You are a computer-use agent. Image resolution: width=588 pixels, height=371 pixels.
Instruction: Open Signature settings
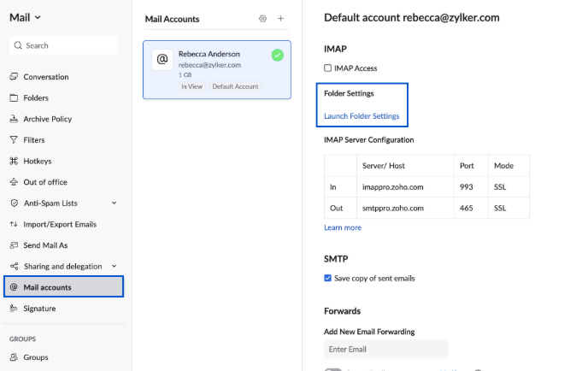(39, 308)
